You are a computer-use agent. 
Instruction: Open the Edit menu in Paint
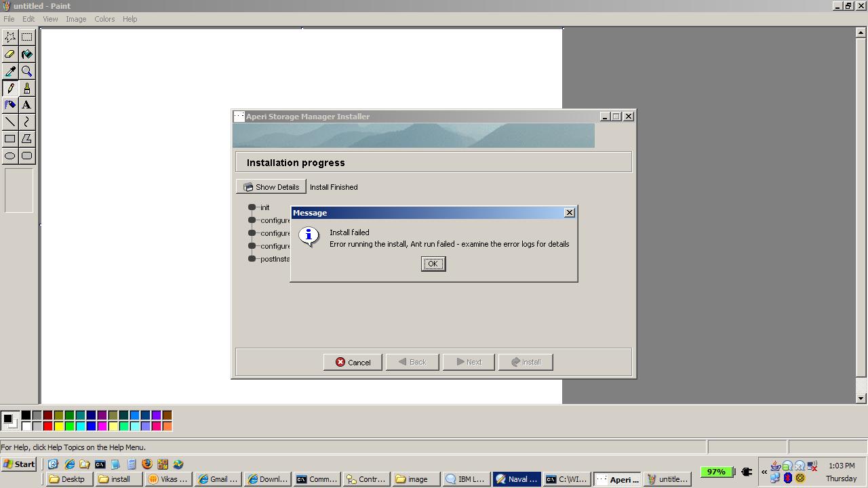point(28,19)
